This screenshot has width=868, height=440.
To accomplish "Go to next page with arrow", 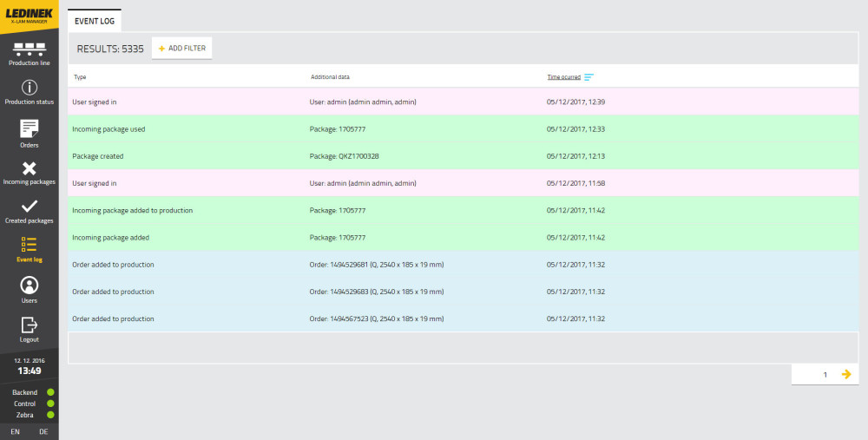I will point(846,374).
